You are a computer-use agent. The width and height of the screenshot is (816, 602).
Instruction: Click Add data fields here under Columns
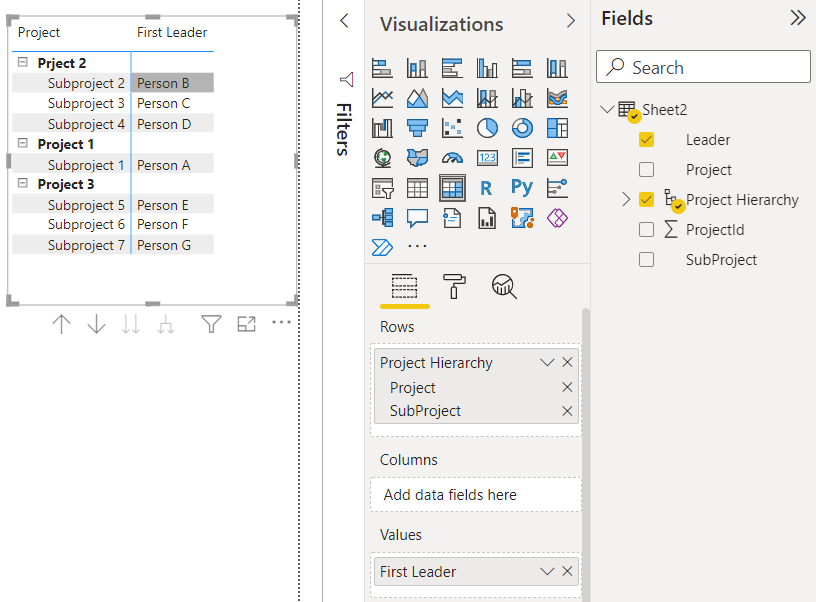coord(476,494)
